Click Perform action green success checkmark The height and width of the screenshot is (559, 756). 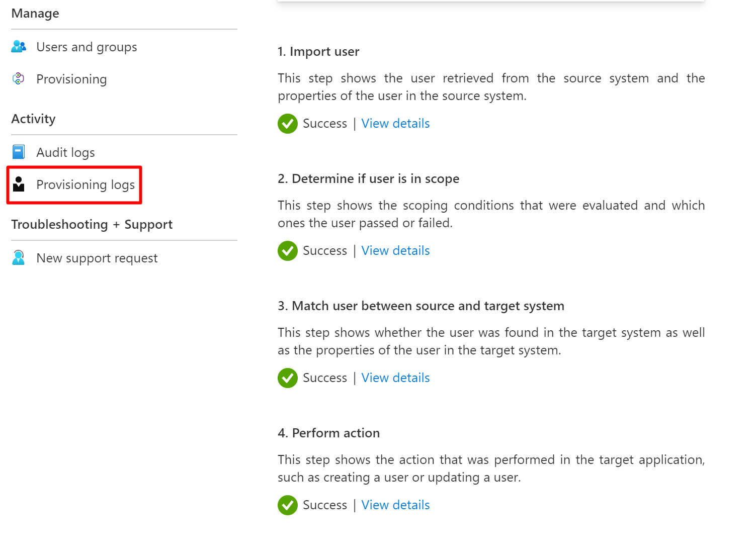(x=288, y=505)
